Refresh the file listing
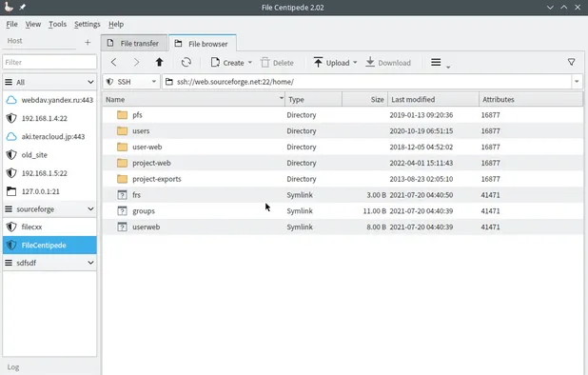 pyautogui.click(x=186, y=62)
